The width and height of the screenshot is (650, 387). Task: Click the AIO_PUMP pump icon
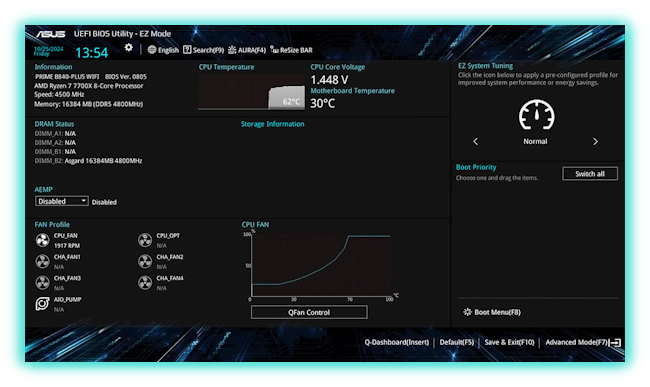42,304
